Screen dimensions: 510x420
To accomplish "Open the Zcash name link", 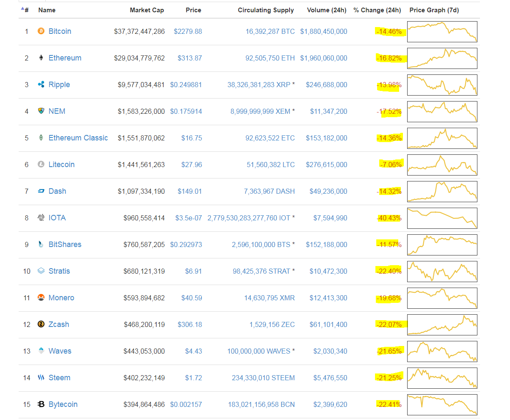I will tap(59, 324).
